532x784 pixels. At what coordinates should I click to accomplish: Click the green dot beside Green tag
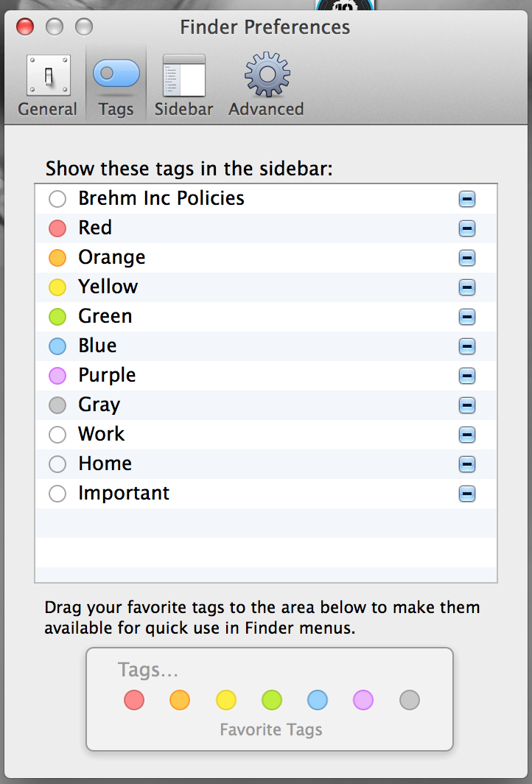57,317
